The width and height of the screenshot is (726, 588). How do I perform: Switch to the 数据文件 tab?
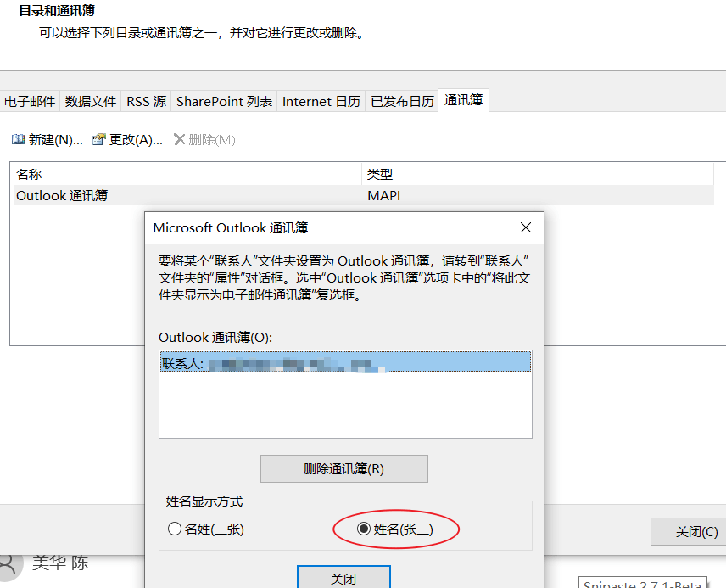(x=90, y=101)
